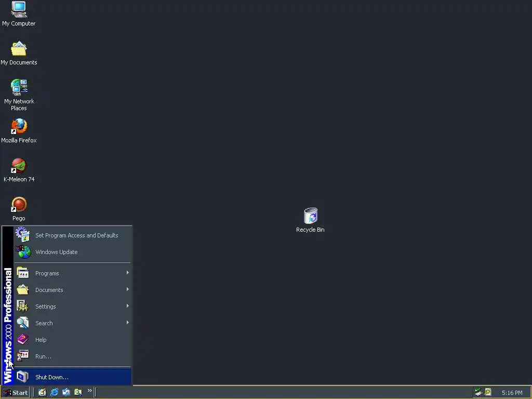Click the Show Desktop quick launch icon

(x=42, y=392)
